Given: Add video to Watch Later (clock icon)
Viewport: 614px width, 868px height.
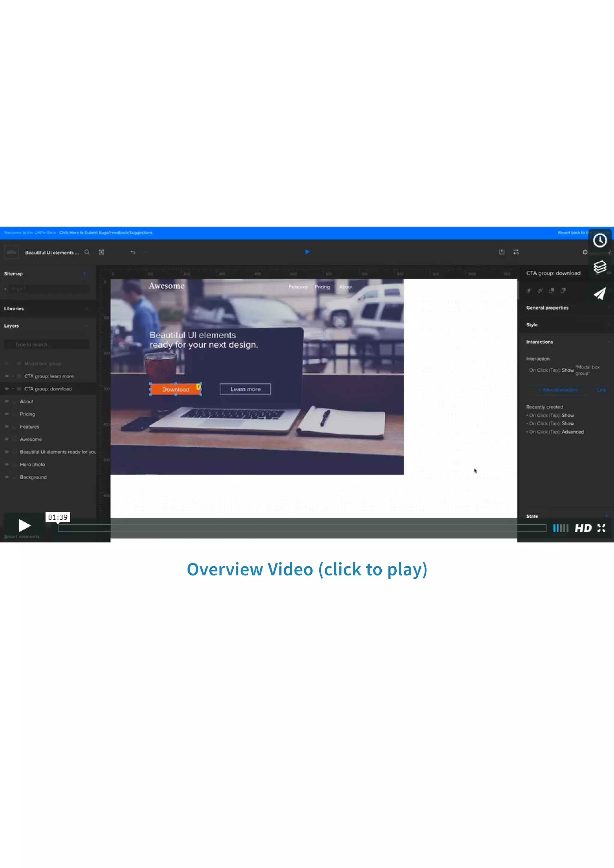Looking at the screenshot, I should (600, 240).
